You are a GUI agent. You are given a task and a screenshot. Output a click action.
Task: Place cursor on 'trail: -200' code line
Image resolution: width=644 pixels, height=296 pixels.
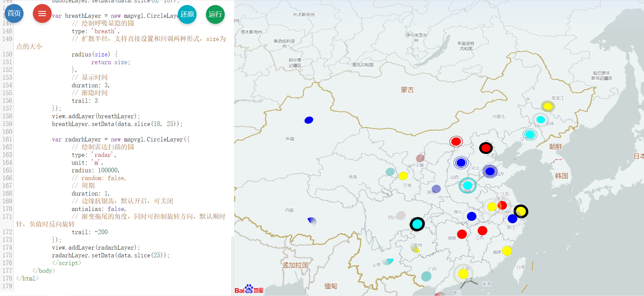(89, 232)
